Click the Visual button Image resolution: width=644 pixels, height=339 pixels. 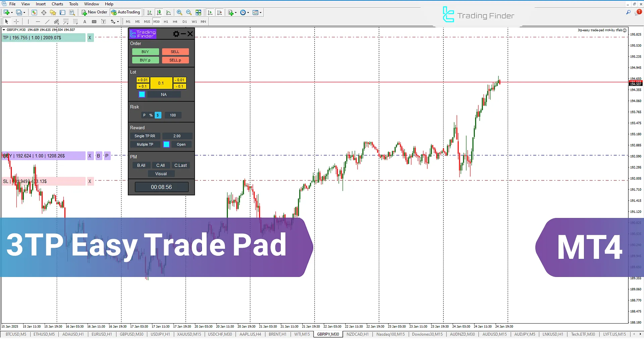161,174
